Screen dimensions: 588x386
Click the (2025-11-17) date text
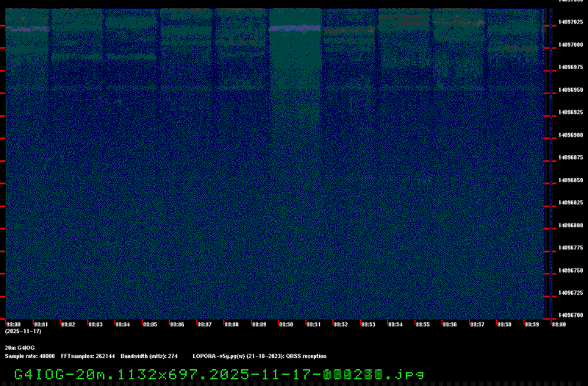coord(24,332)
